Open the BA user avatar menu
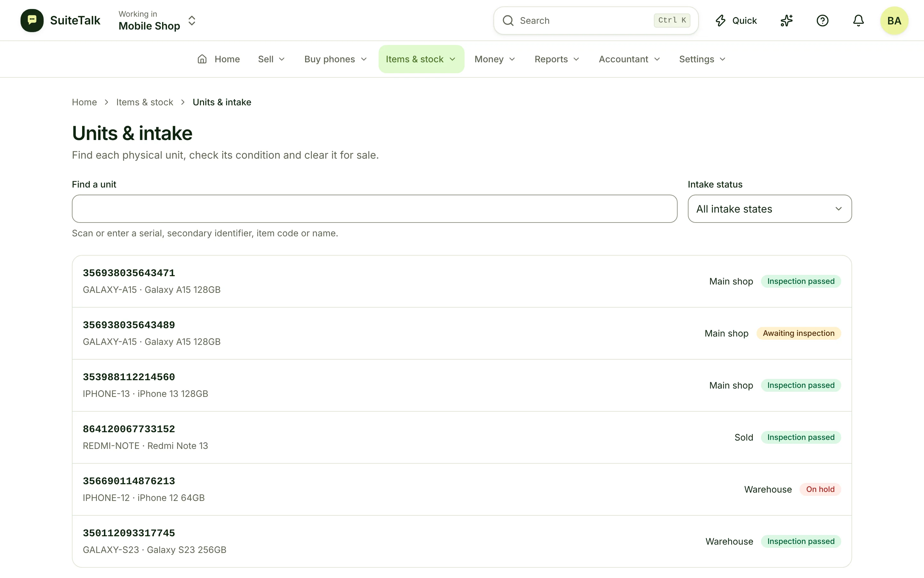 tap(894, 21)
